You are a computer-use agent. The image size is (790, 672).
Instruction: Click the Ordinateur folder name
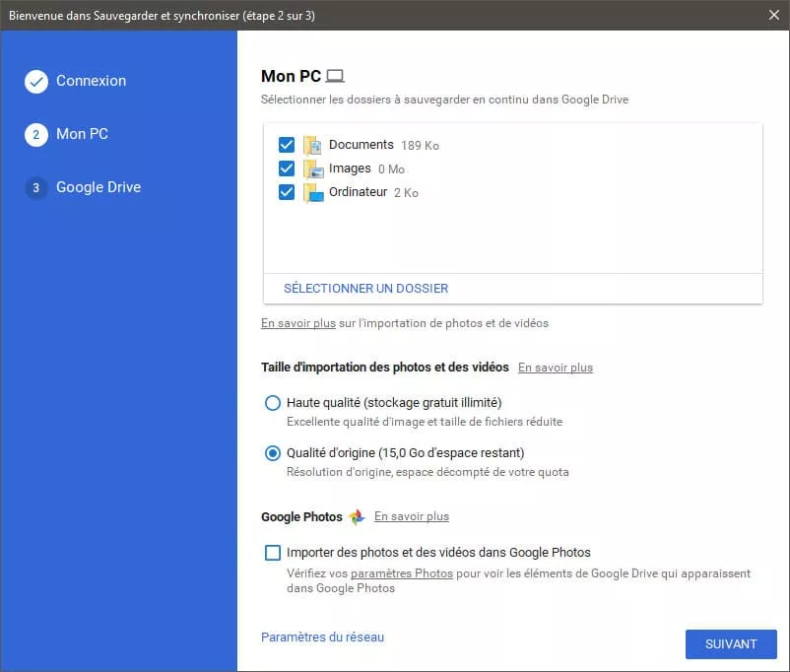click(359, 192)
